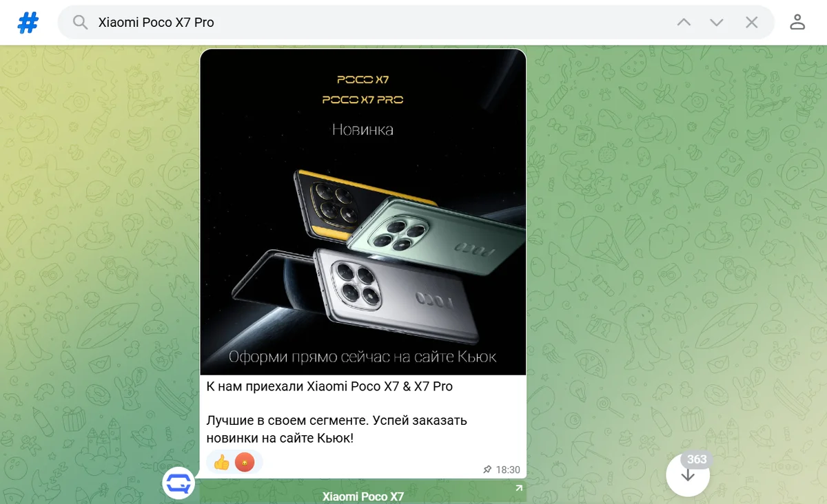Toggle the red emoji reaction on the post
Screen dimensions: 827x504
tap(245, 462)
